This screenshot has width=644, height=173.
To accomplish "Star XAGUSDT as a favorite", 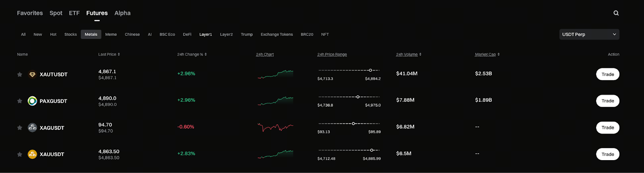I will pos(19,128).
